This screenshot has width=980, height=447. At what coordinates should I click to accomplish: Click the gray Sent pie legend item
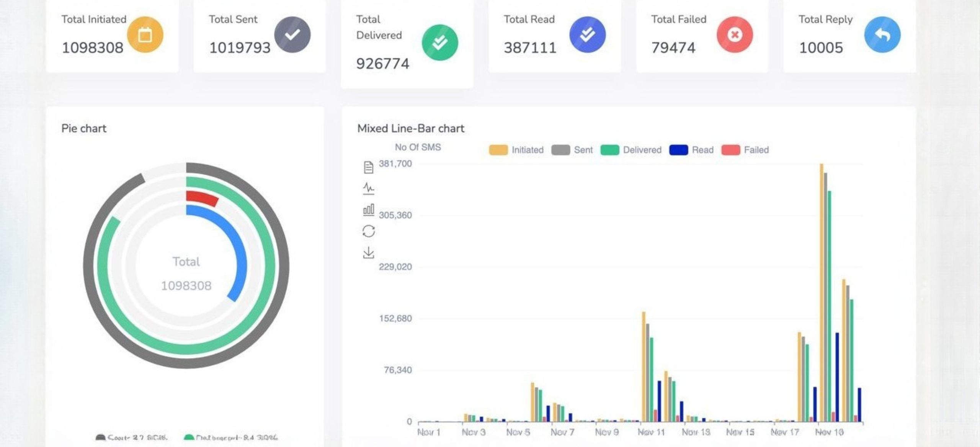pos(131,437)
